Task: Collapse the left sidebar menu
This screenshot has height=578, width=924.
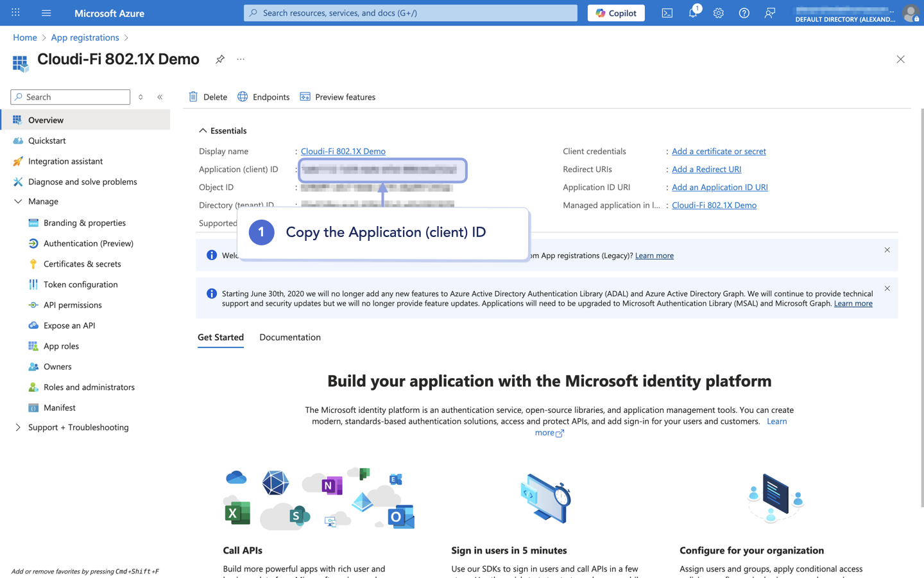Action: click(160, 97)
